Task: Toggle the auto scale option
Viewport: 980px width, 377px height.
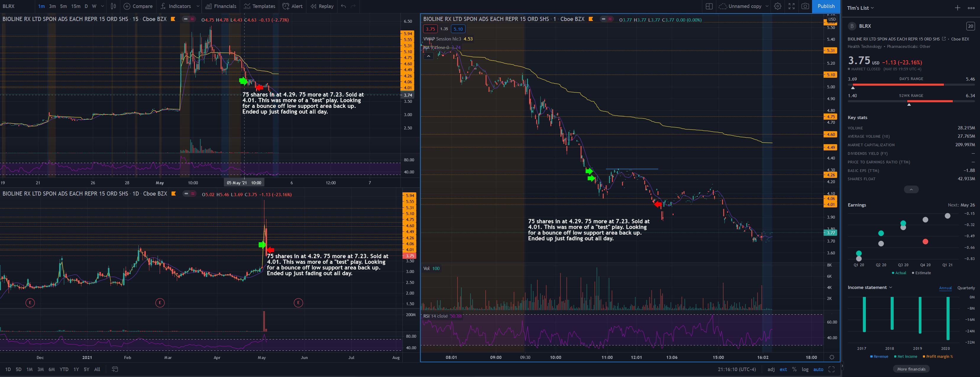Action: point(818,369)
